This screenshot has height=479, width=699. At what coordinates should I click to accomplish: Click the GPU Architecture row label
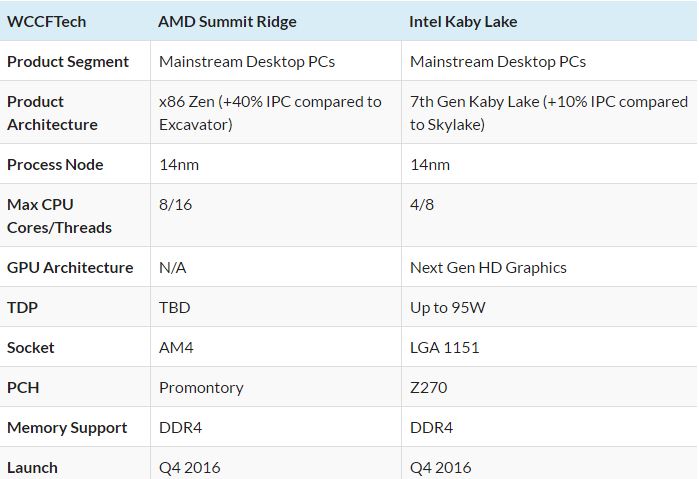pos(70,267)
